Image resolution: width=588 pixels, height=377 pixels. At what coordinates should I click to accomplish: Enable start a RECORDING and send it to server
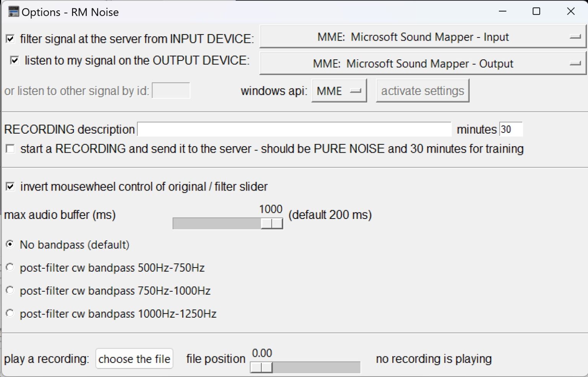point(10,149)
